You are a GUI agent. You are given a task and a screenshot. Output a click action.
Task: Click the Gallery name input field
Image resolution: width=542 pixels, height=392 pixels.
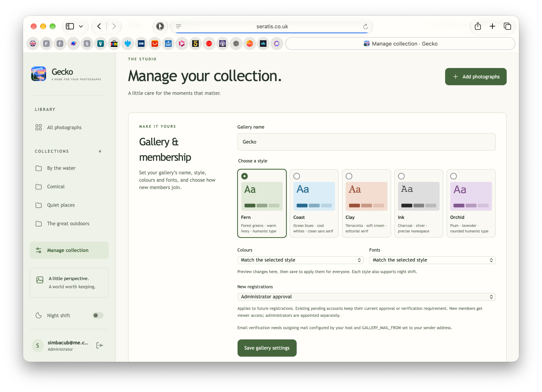[366, 142]
